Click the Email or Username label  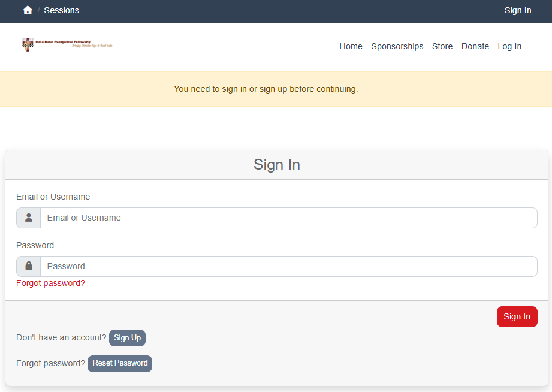(x=53, y=197)
